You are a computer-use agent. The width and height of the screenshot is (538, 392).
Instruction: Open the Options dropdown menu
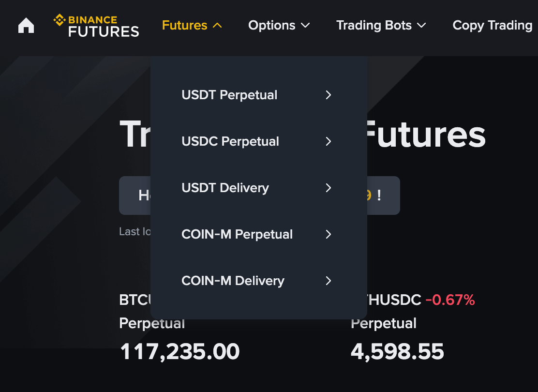279,25
